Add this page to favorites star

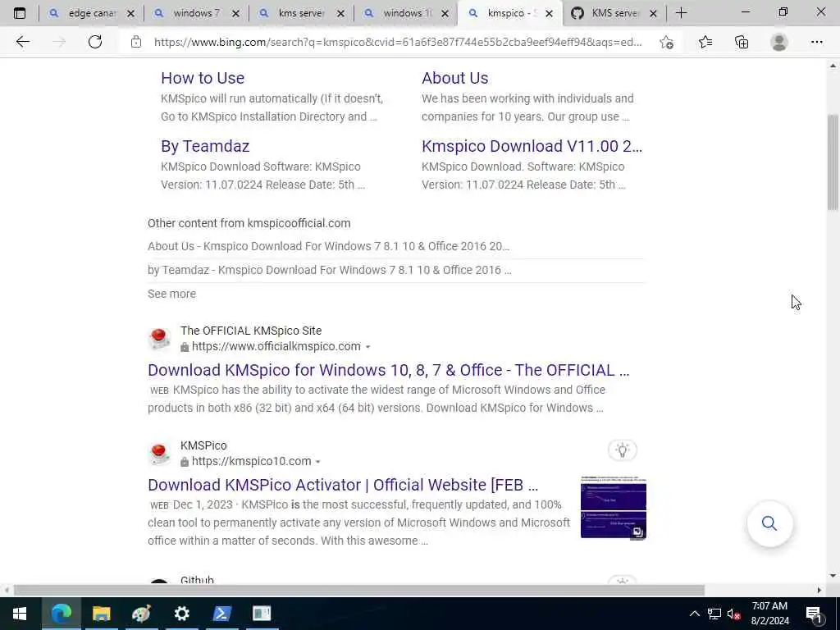click(x=666, y=43)
